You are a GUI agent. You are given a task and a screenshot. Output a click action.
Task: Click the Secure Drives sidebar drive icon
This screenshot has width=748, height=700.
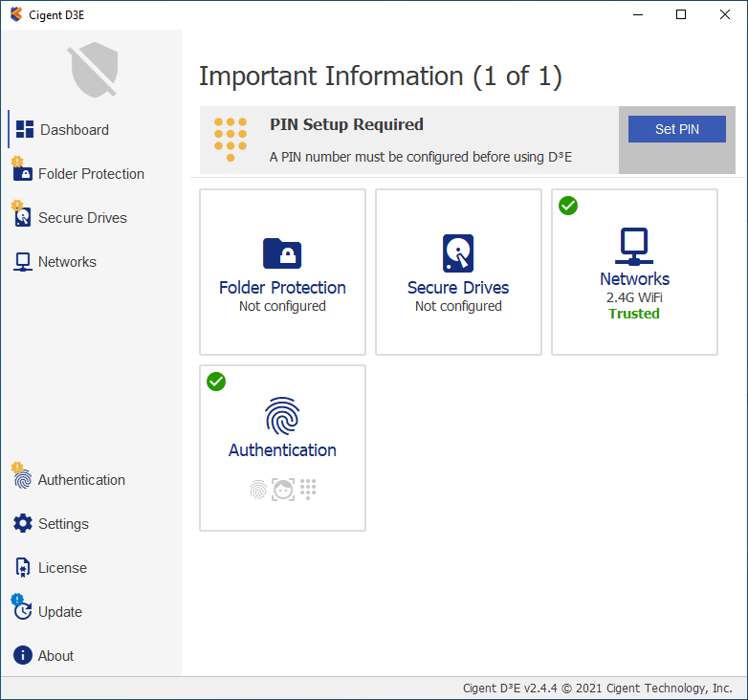[x=22, y=217]
